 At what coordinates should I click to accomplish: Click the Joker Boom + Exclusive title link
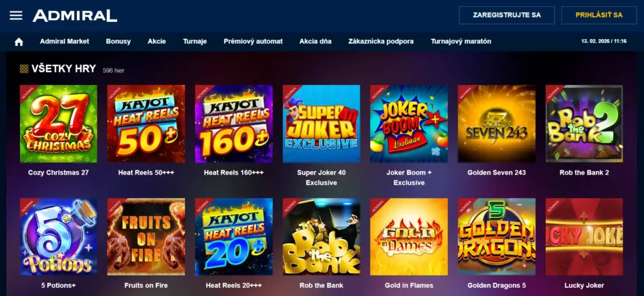tap(409, 178)
